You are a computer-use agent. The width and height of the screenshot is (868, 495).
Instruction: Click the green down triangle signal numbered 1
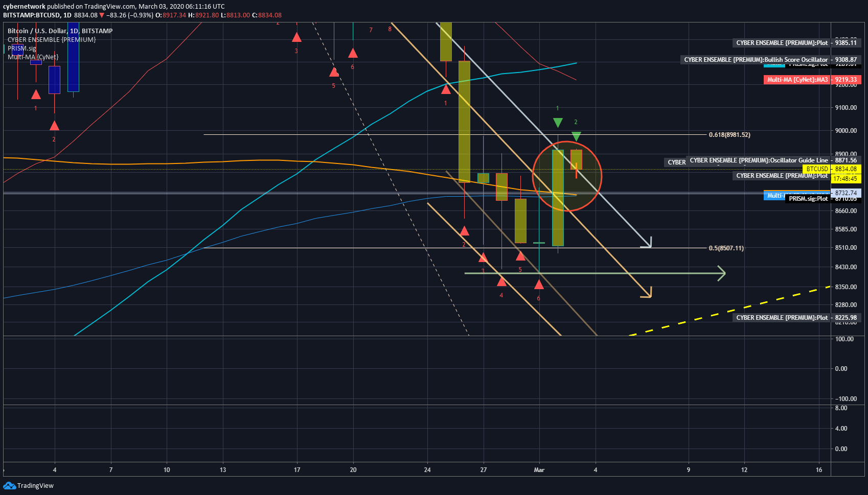click(558, 123)
